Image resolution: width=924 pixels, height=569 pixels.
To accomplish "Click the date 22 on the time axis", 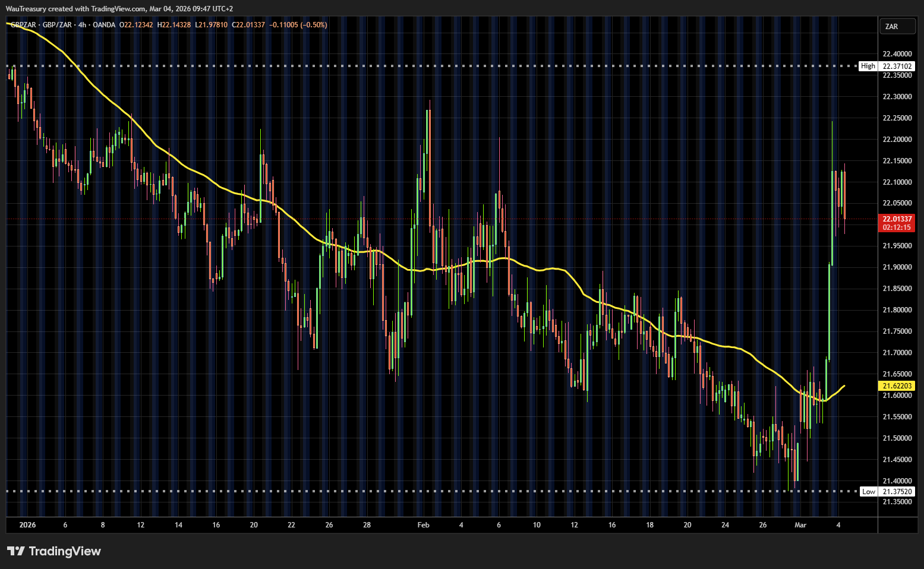I will (291, 525).
